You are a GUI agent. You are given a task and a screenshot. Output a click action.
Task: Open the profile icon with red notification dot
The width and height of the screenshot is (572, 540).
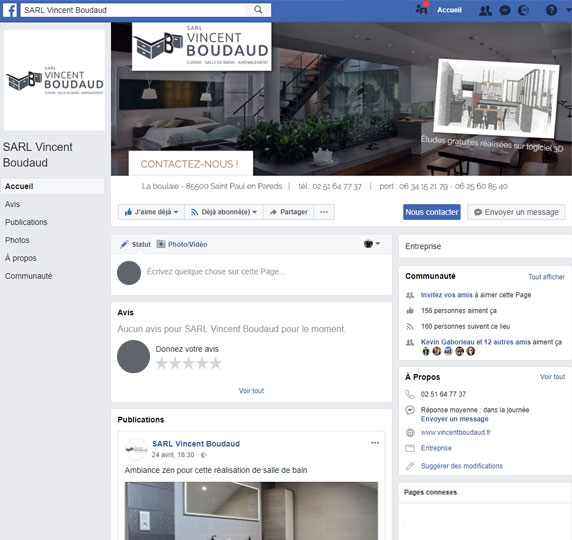(x=422, y=9)
